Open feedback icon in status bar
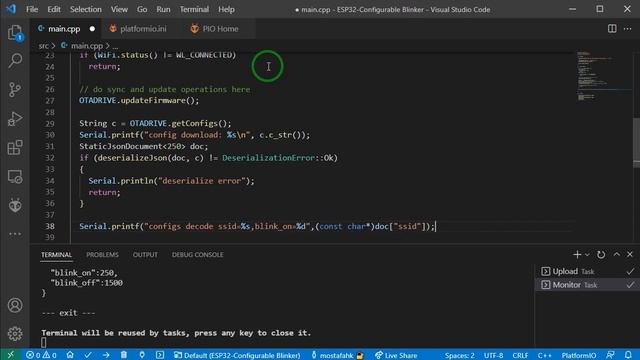 pyautogui.click(x=610, y=355)
